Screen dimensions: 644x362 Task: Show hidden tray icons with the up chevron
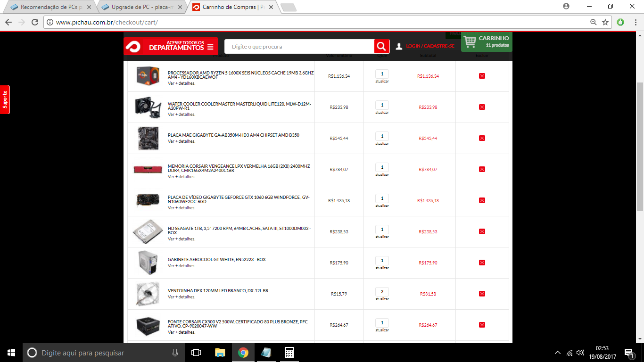pos(558,353)
